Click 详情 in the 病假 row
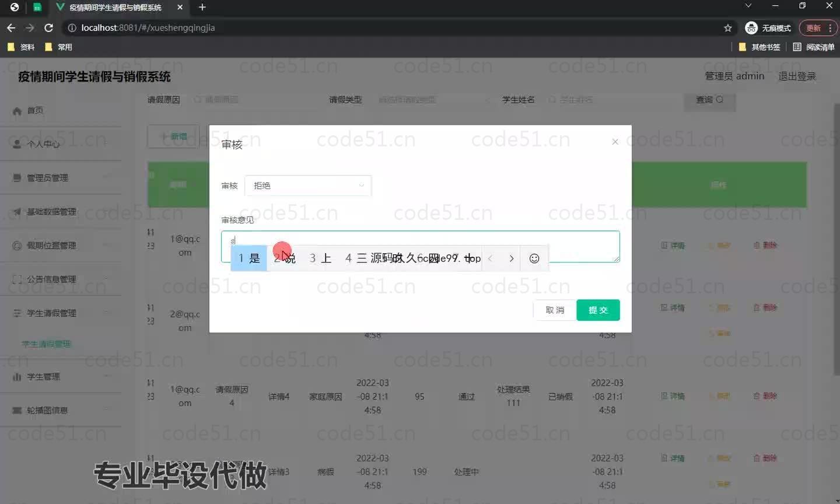Screen dimensions: 840x504 (x=673, y=459)
